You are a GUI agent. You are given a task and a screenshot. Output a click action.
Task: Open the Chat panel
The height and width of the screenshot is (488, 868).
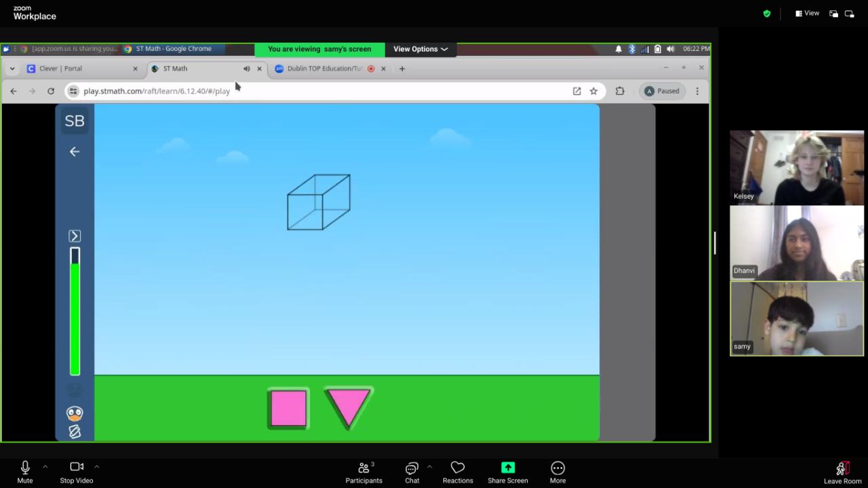[412, 472]
